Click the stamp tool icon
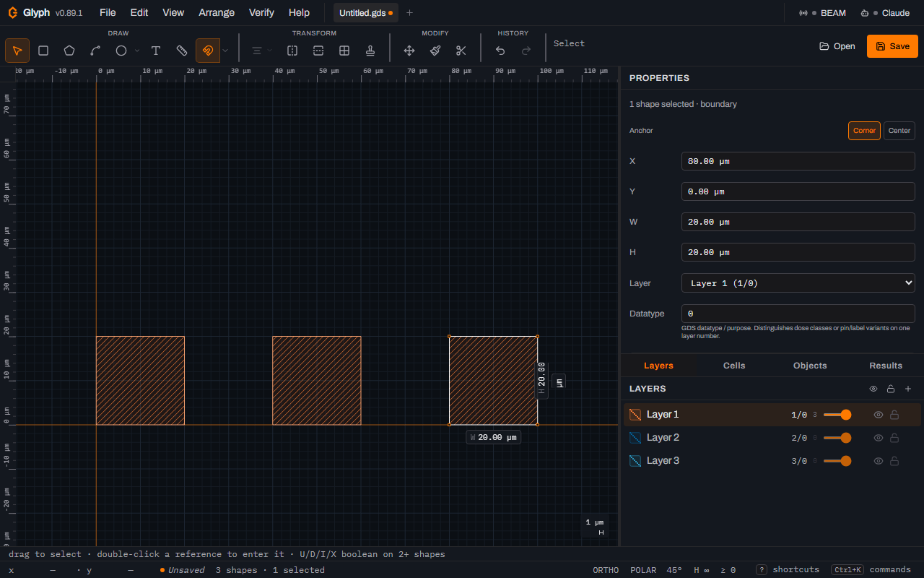Viewport: 924px width, 578px height. click(370, 51)
